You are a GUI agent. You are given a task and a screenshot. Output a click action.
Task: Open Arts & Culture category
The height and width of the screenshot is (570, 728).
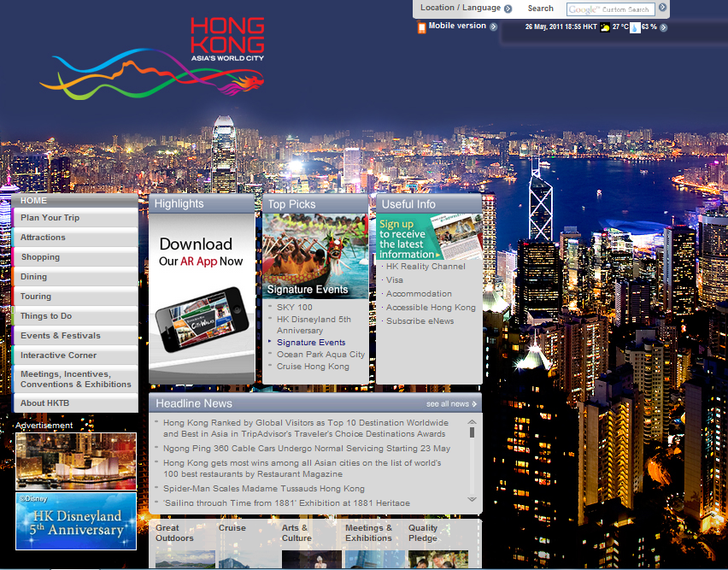[x=296, y=533]
